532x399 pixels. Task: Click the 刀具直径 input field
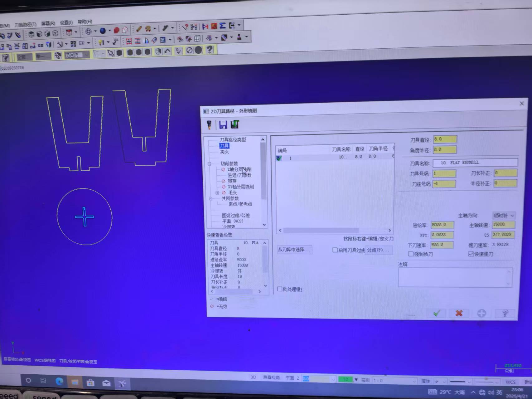point(445,139)
